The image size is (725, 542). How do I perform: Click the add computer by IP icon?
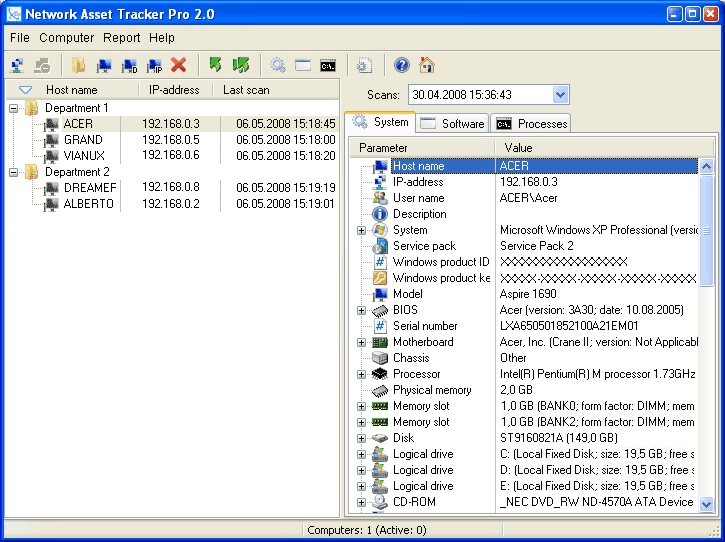pyautogui.click(x=154, y=65)
